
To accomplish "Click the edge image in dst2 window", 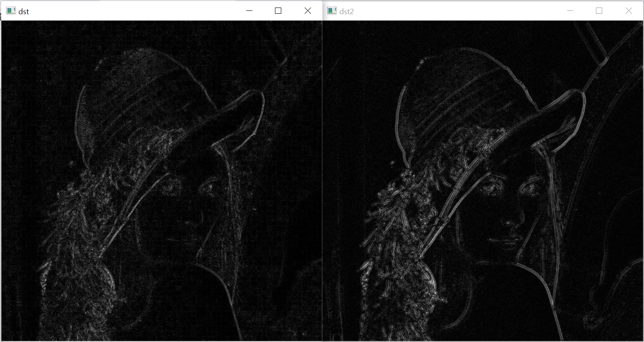I will pyautogui.click(x=483, y=180).
